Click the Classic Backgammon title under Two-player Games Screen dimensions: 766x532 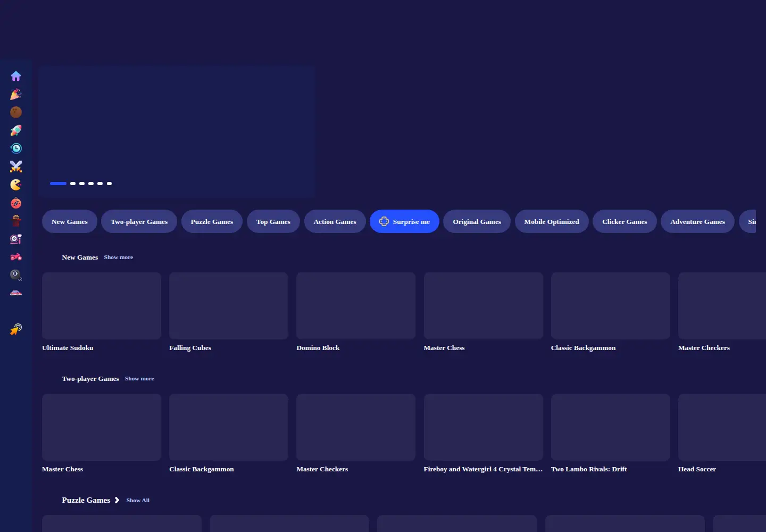(x=202, y=469)
